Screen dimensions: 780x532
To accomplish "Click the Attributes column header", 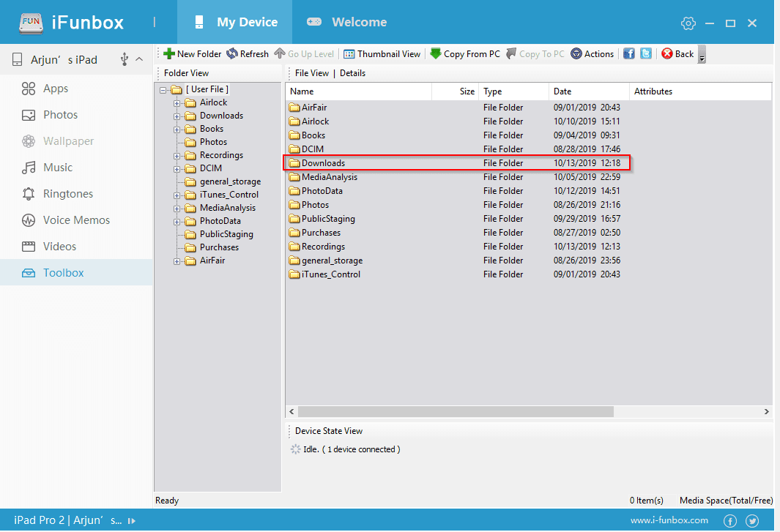I will (x=700, y=91).
